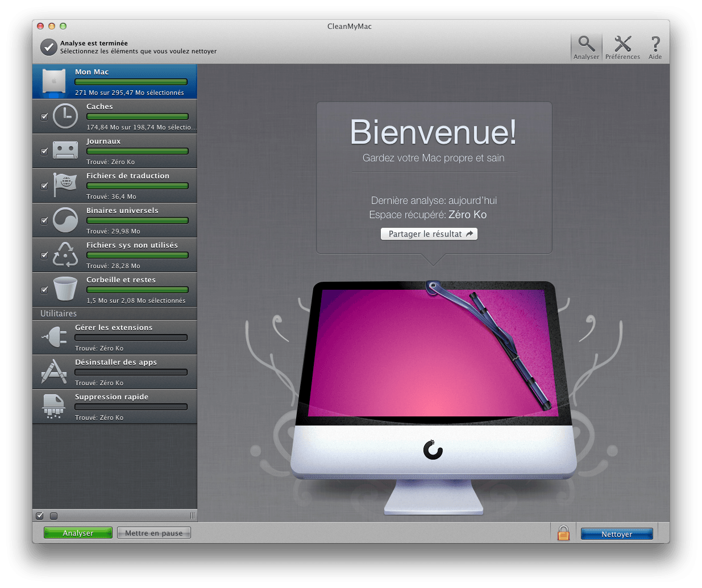Click Partager le résultat button
The width and height of the screenshot is (702, 588).
pos(429,234)
